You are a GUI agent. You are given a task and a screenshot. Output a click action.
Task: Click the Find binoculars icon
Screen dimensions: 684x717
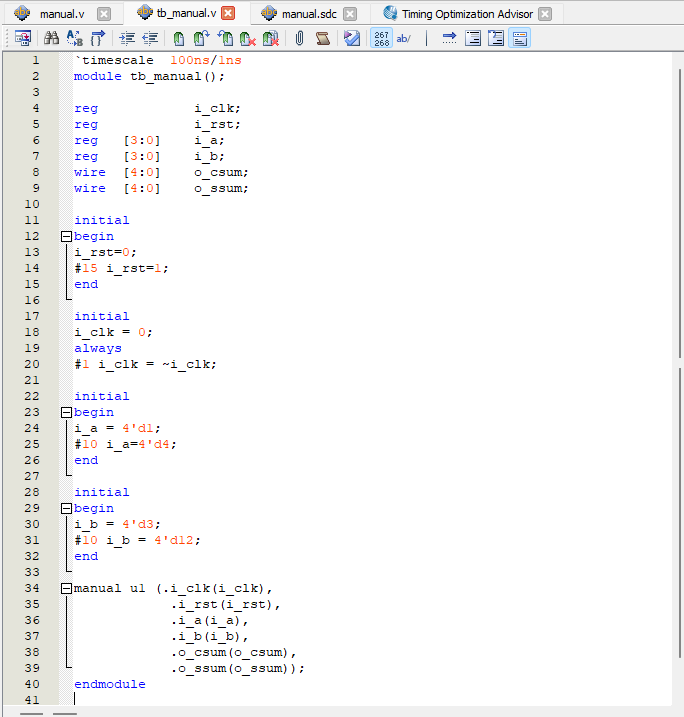[50, 39]
